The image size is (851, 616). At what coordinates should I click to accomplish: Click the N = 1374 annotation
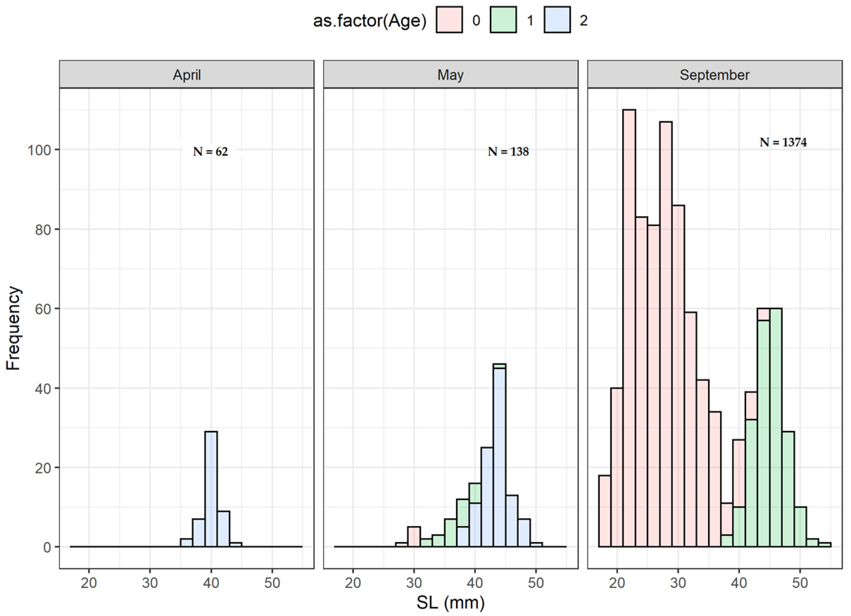(x=783, y=142)
